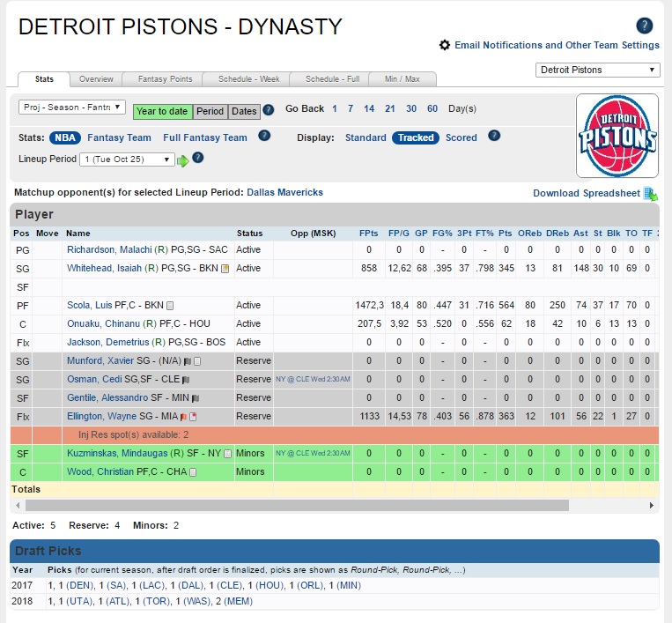The height and width of the screenshot is (623, 672).
Task: Open the Detroit Pistons team dropdown
Action: pos(597,70)
